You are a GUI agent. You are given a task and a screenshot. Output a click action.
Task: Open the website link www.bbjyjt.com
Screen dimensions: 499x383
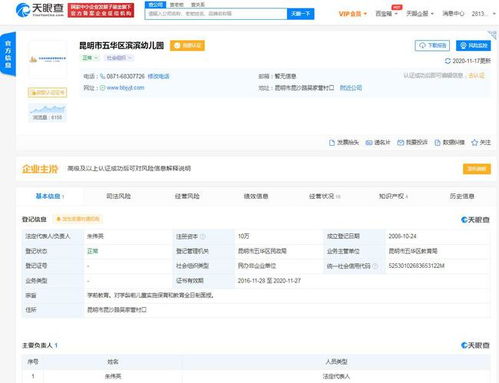[125, 88]
